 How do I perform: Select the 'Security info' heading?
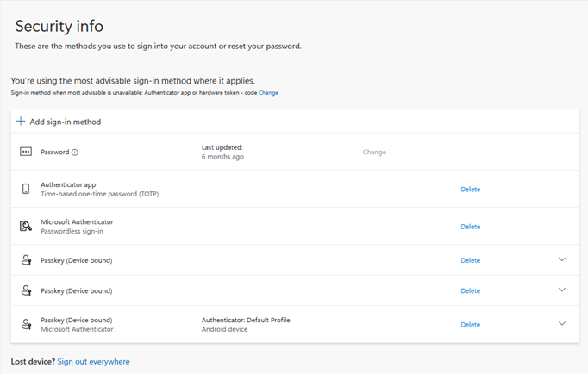click(59, 26)
